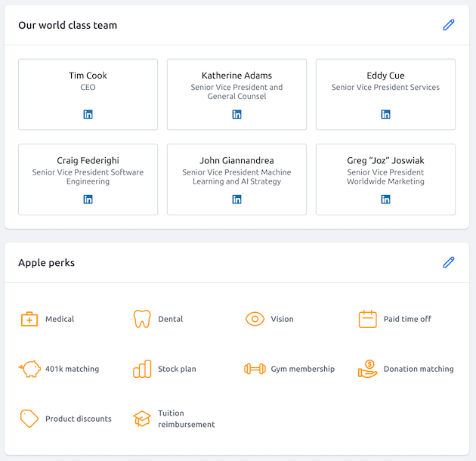Click the Paid time off label
The width and height of the screenshot is (476, 461).
pyautogui.click(x=407, y=319)
